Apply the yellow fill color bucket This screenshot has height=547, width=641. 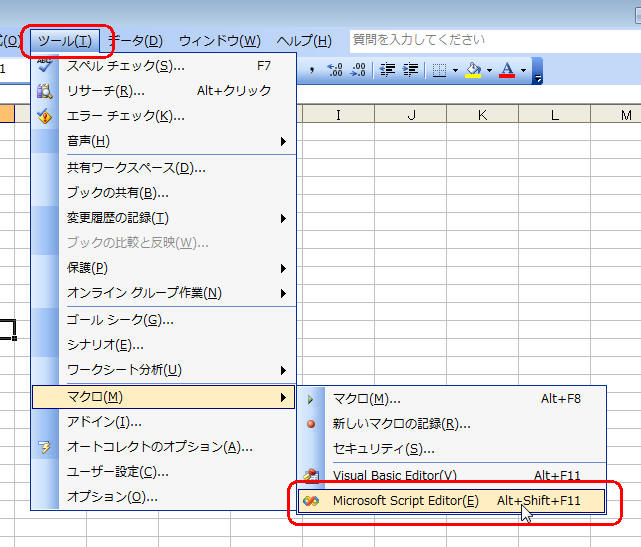[474, 70]
